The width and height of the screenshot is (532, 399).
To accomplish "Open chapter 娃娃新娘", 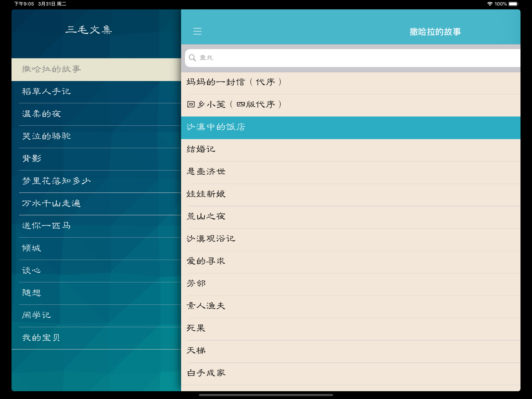I will click(x=351, y=195).
